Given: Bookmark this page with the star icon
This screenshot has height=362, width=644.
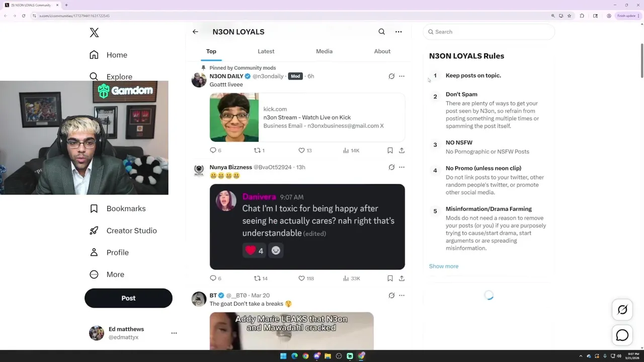Looking at the screenshot, I should tap(569, 16).
